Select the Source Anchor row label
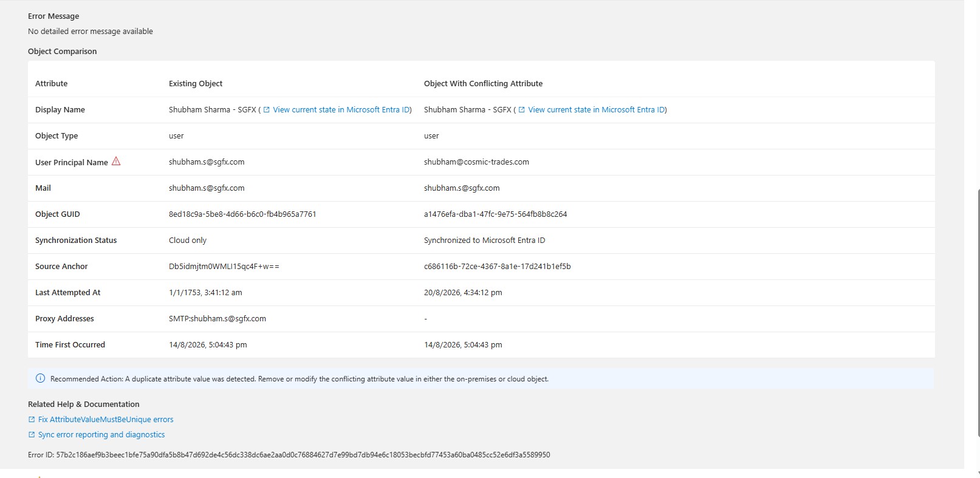The width and height of the screenshot is (980, 478). [x=61, y=267]
